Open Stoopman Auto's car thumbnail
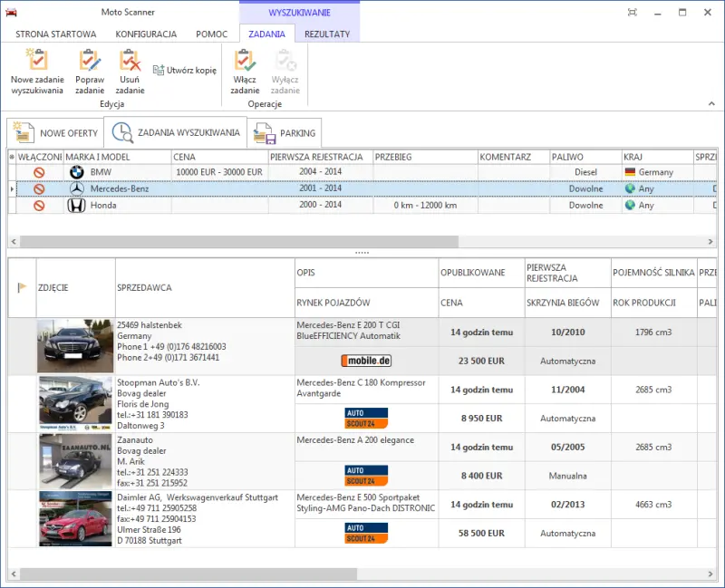Viewport: 725px width, 588px height. pos(75,403)
